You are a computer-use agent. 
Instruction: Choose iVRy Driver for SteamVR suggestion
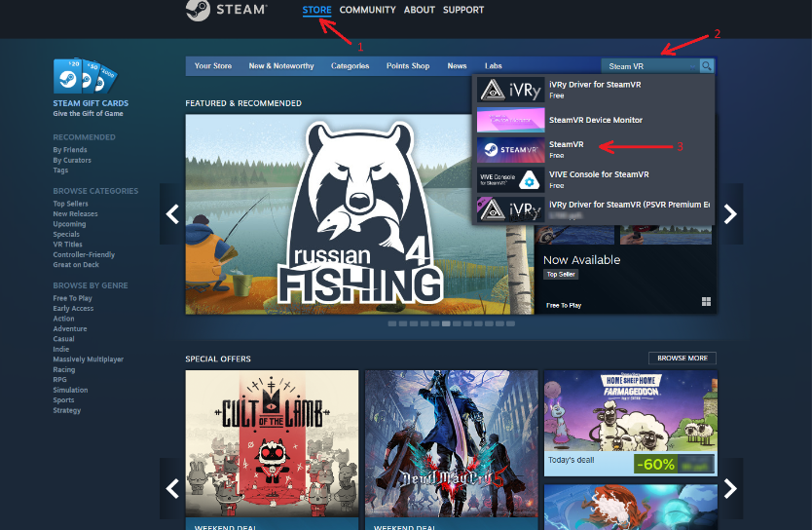[594, 90]
